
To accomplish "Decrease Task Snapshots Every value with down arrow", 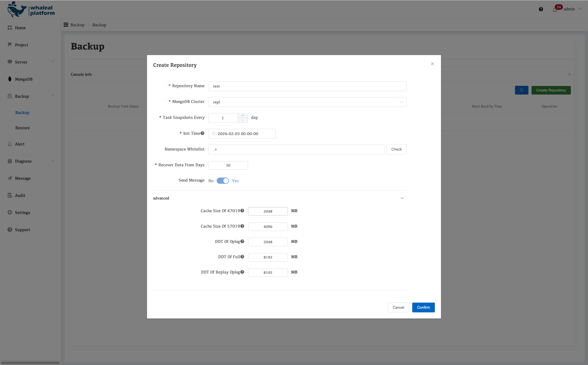I will [x=243, y=120].
